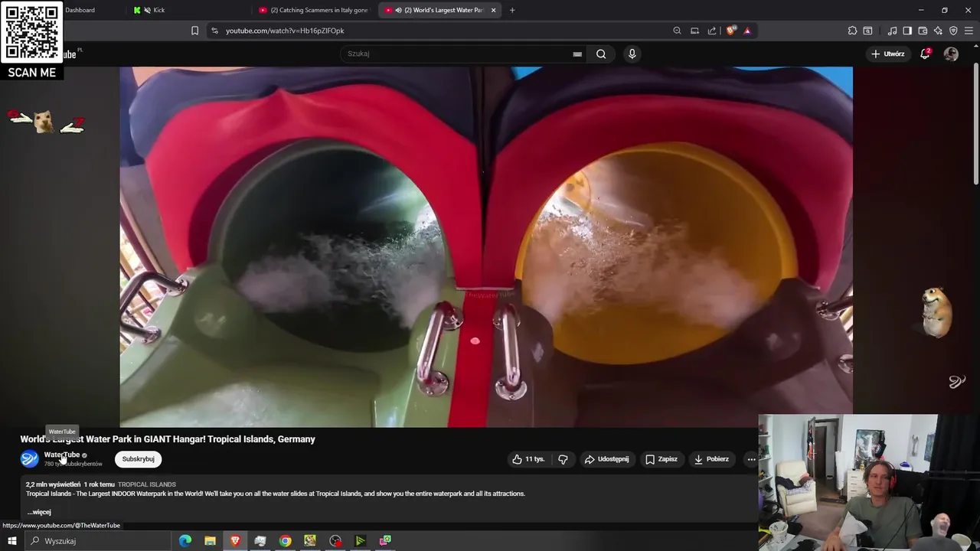The image size is (980, 551).
Task: Toggle the browser sidebar panel icon
Action: tap(907, 31)
